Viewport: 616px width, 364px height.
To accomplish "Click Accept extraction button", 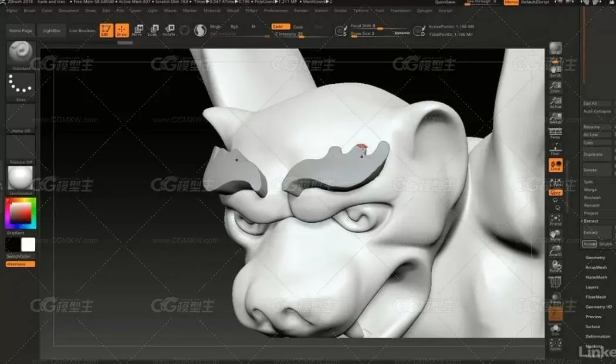I will (590, 244).
